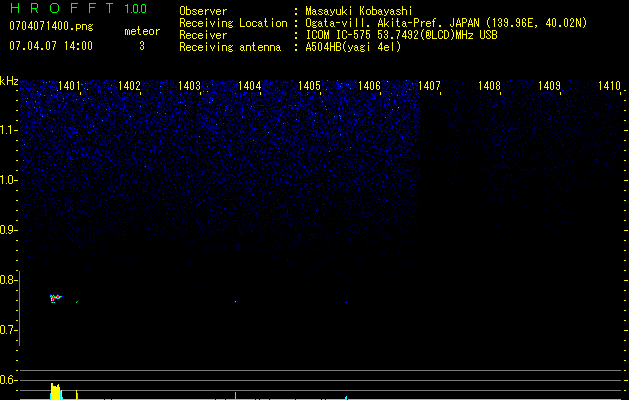The height and width of the screenshot is (400, 629).
Task: Click the kHz axis unit label
Action: 9,81
